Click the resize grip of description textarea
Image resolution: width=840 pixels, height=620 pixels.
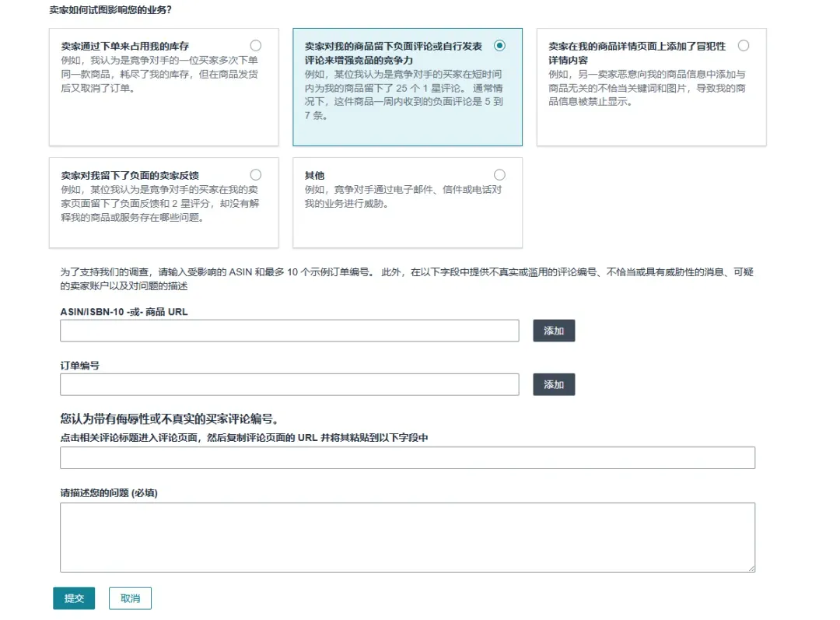[751, 569]
